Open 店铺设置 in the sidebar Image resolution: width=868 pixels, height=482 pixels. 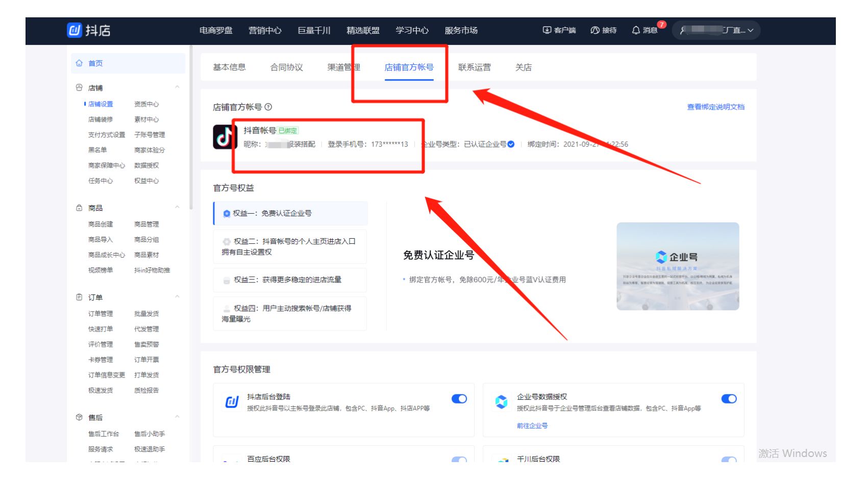tap(101, 104)
